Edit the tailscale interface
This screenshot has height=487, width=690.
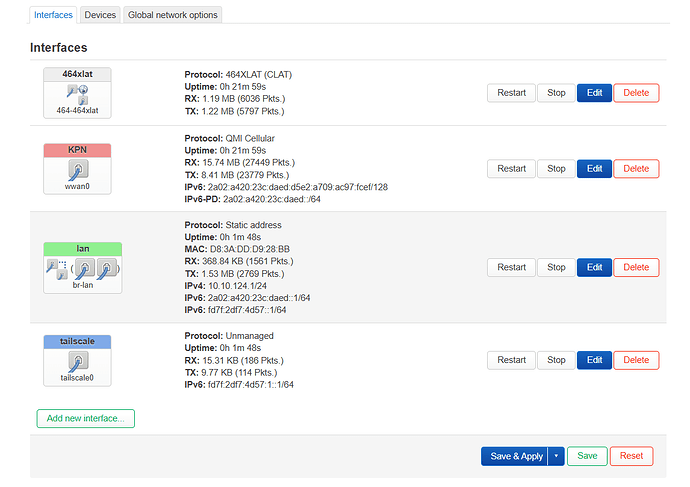point(594,360)
